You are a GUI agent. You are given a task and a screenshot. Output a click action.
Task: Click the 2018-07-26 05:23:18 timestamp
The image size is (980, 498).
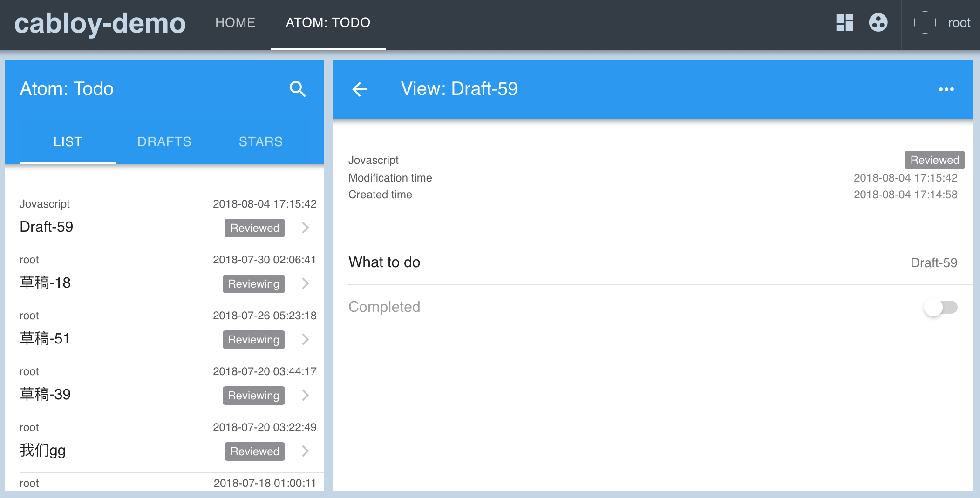(265, 316)
